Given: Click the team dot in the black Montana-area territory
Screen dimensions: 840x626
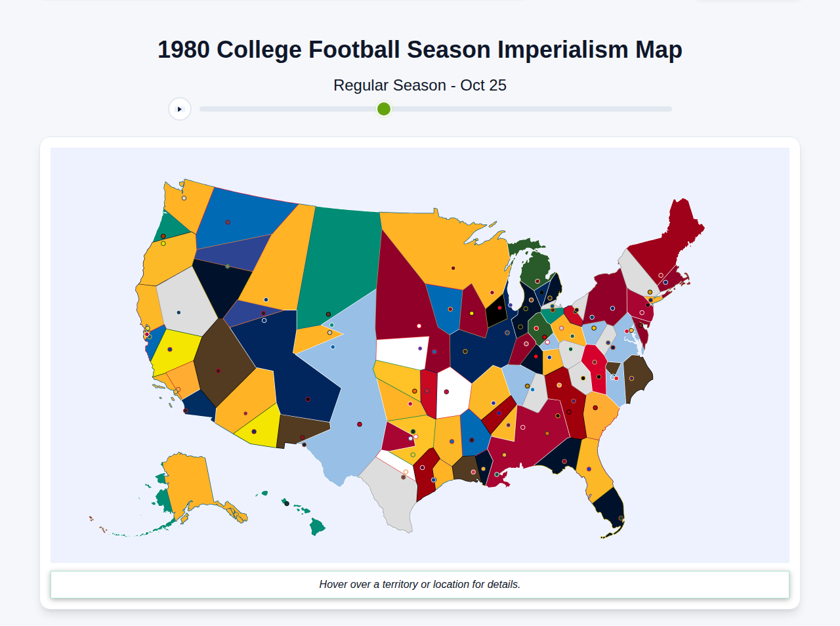Looking at the screenshot, I should coord(228,266).
